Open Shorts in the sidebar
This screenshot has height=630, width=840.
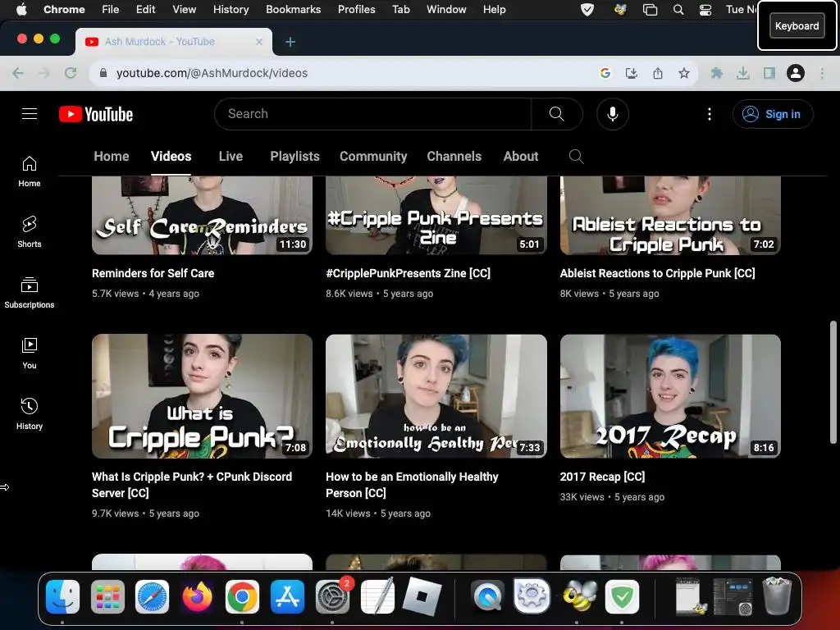(30, 232)
